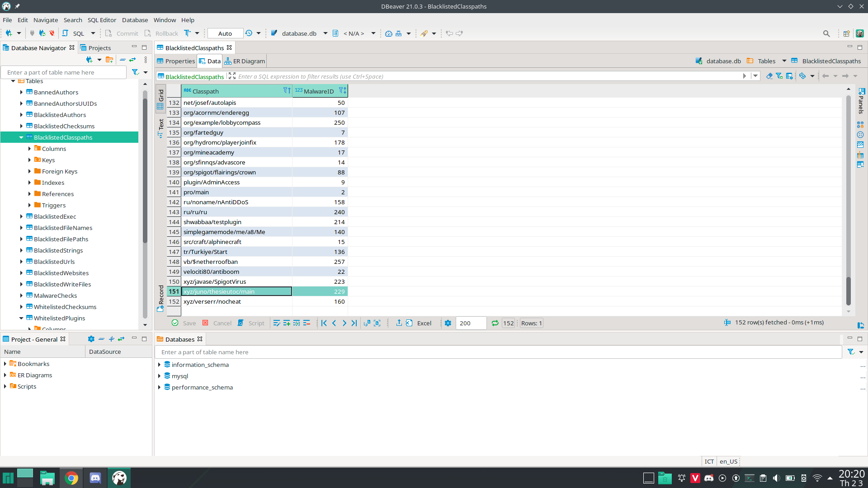Click the Rollback button
This screenshot has height=488, width=868.
[167, 33]
